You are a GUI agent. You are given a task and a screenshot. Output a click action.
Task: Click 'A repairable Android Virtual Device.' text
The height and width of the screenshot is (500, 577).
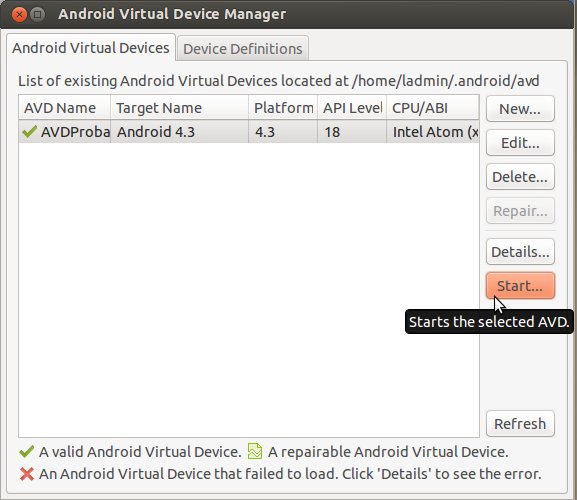coord(388,452)
